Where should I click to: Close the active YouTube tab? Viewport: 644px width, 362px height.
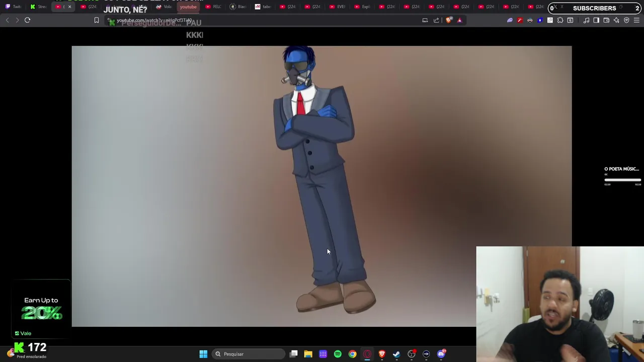(x=69, y=7)
